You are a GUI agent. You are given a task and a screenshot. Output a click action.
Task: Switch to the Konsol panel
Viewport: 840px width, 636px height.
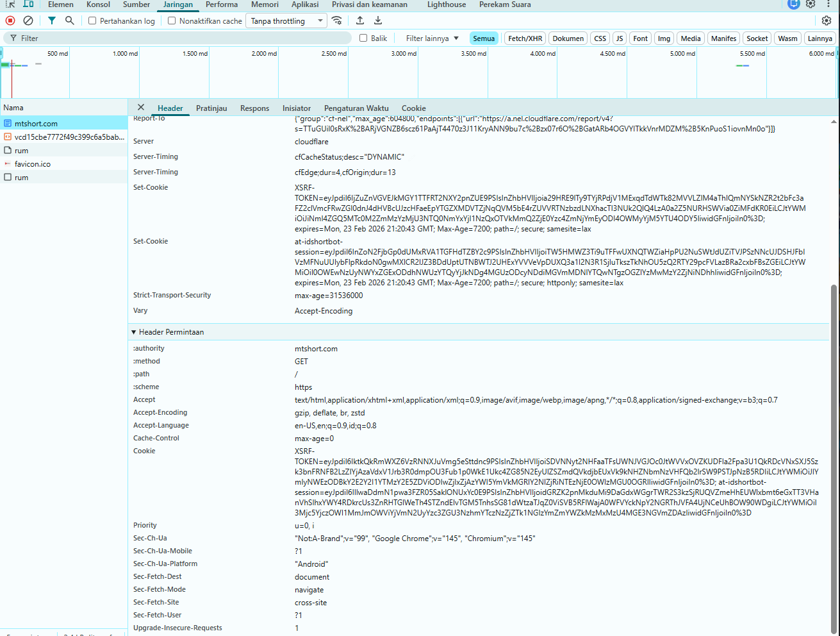pos(99,4)
